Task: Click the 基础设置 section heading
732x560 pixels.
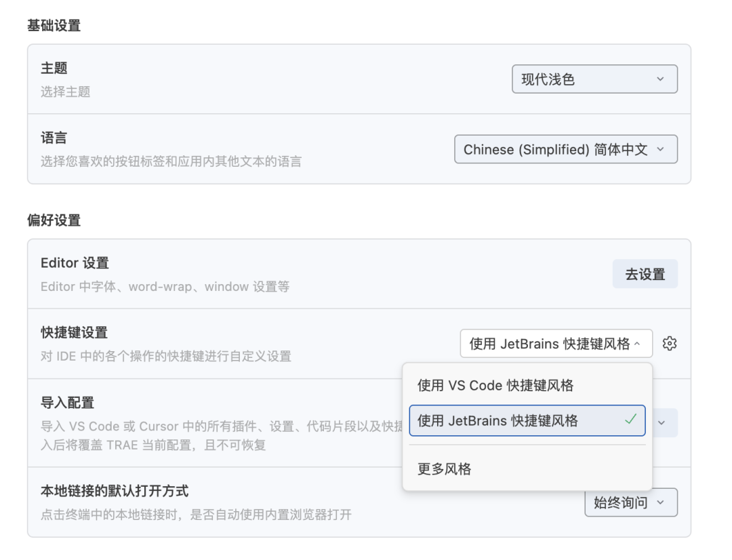Action: pyautogui.click(x=54, y=26)
